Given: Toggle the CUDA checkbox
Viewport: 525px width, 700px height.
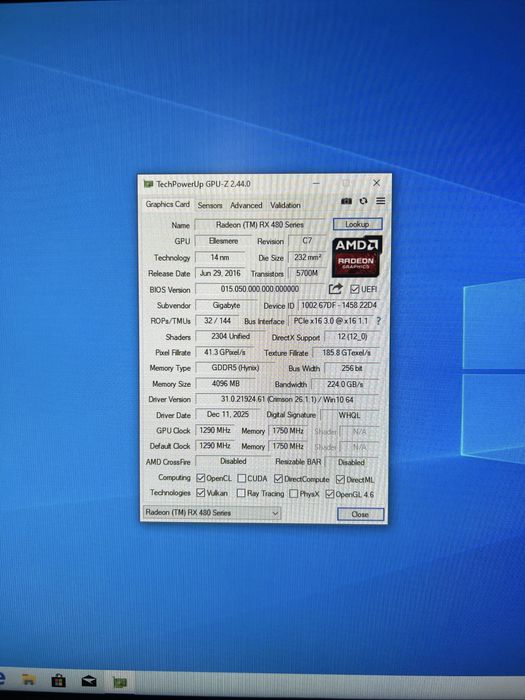Looking at the screenshot, I should (x=242, y=479).
